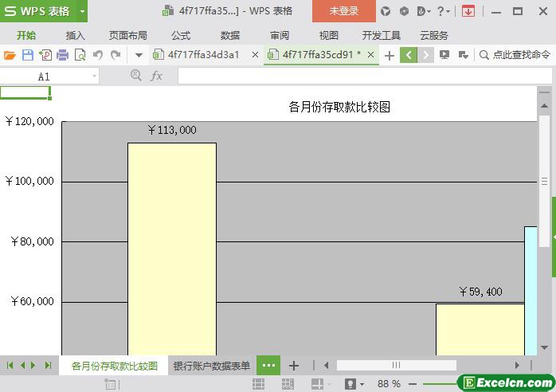Redo the last action
Image resolution: width=556 pixels, height=392 pixels.
(116, 55)
